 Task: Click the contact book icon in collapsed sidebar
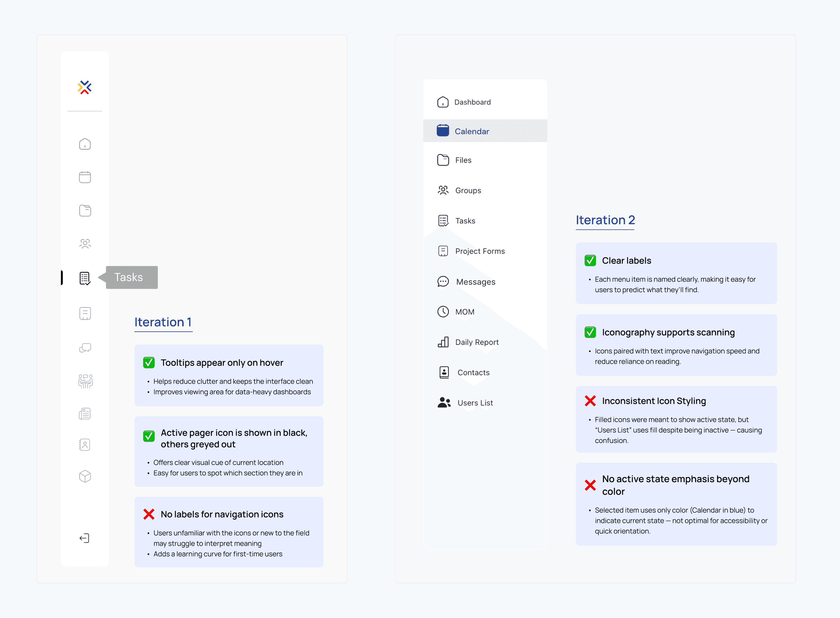click(x=85, y=444)
